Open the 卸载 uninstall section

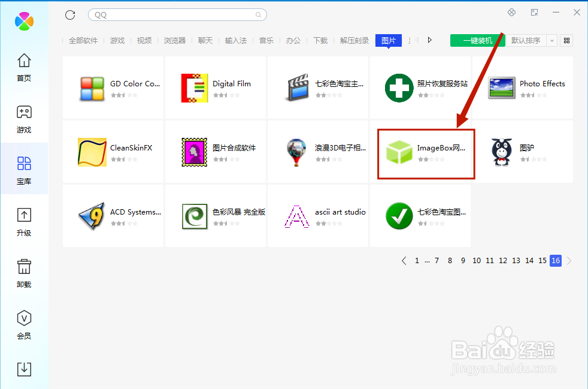(x=24, y=267)
